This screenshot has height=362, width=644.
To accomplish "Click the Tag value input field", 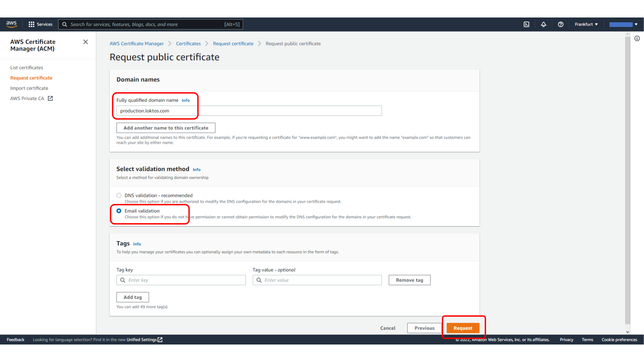I will point(317,280).
